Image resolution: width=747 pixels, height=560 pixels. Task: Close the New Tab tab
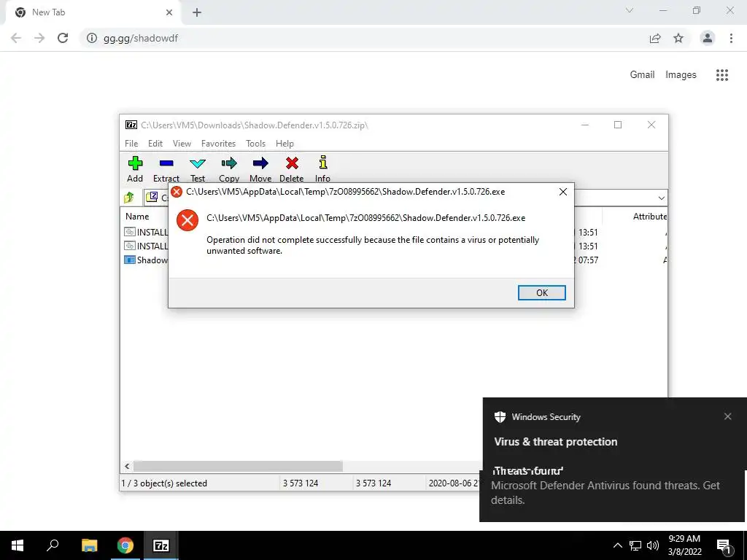169,12
